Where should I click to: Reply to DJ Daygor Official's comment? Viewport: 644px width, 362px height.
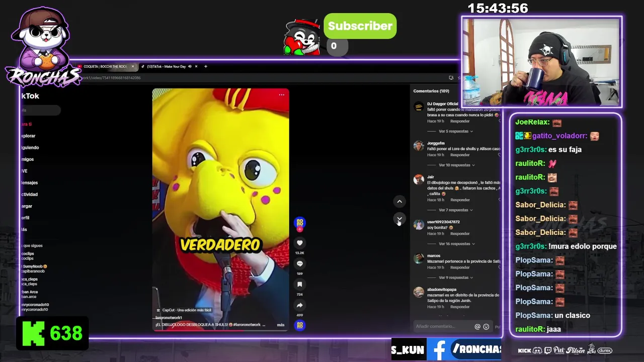pos(460,121)
